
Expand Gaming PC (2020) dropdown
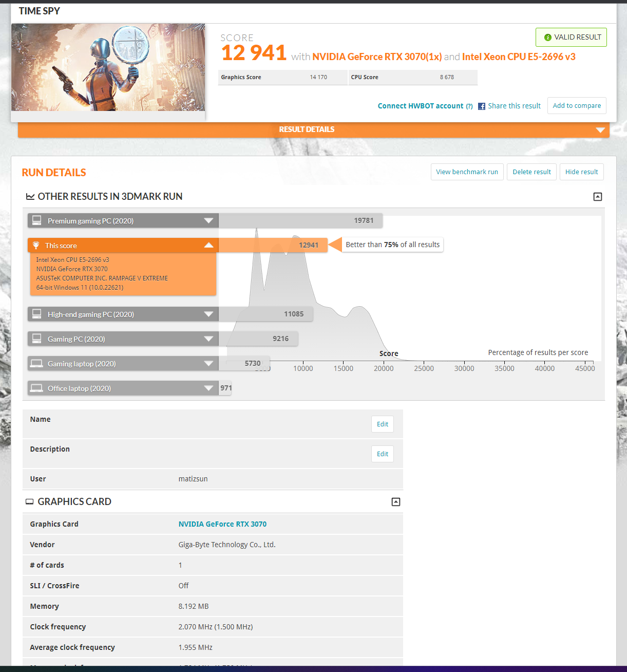pyautogui.click(x=208, y=339)
